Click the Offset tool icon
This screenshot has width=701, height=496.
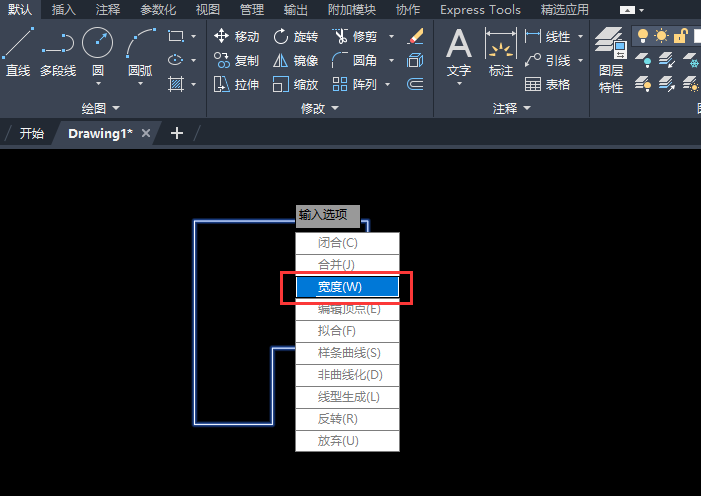[x=415, y=84]
